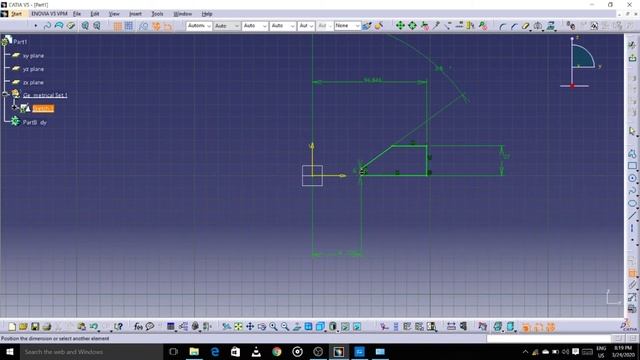Collapse the Geometrical Set.1 node
Image resolution: width=640 pixels, height=360 pixels.
click(5, 94)
